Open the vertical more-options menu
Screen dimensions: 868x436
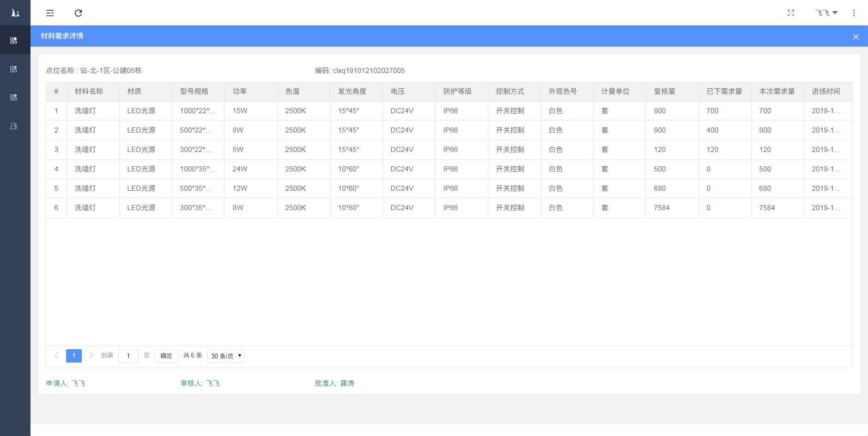[854, 13]
